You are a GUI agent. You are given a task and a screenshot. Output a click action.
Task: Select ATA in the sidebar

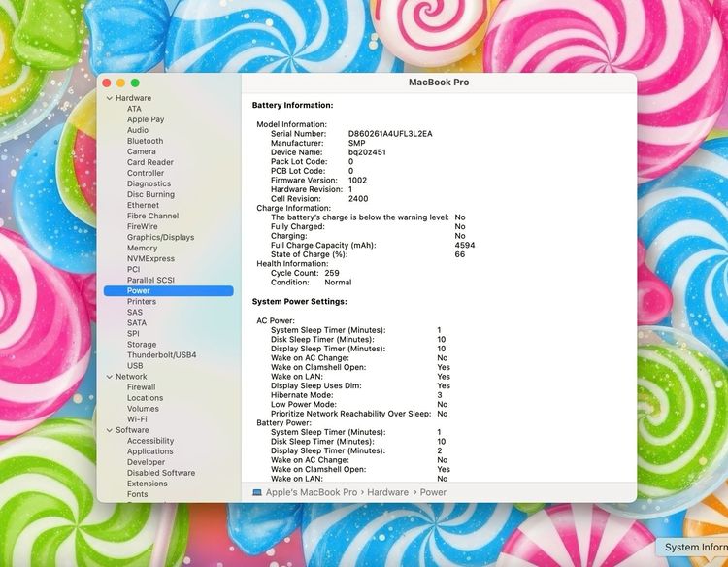click(x=134, y=109)
